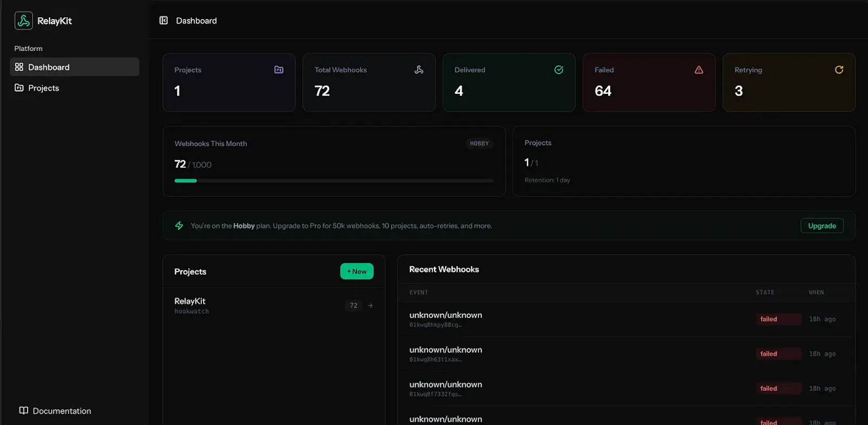Click failed badge on 01kwq8h63t1xax row

[778, 354]
